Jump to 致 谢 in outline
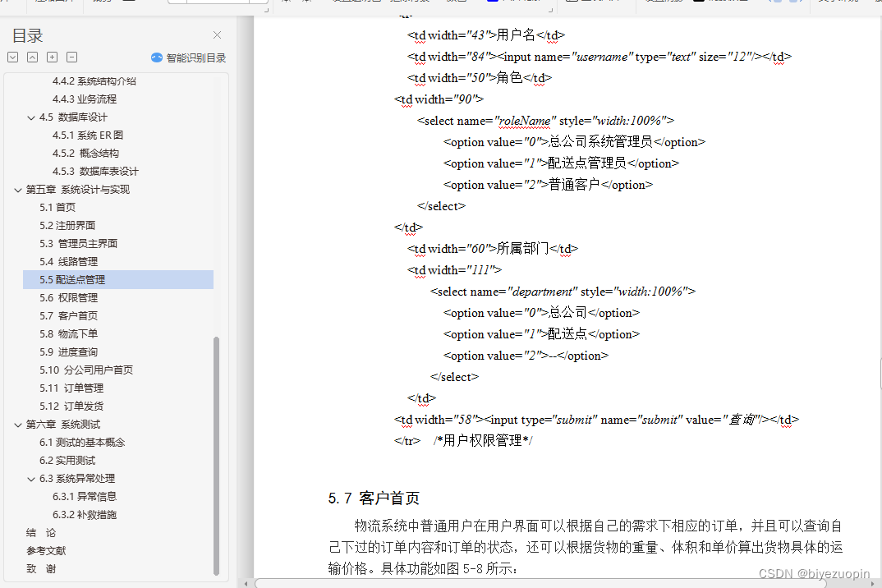882x588 pixels. 41,569
